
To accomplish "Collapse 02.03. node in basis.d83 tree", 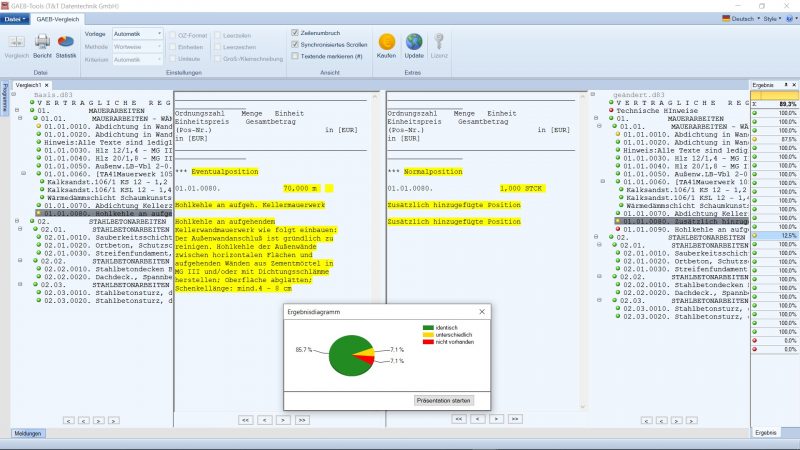I will coord(20,284).
